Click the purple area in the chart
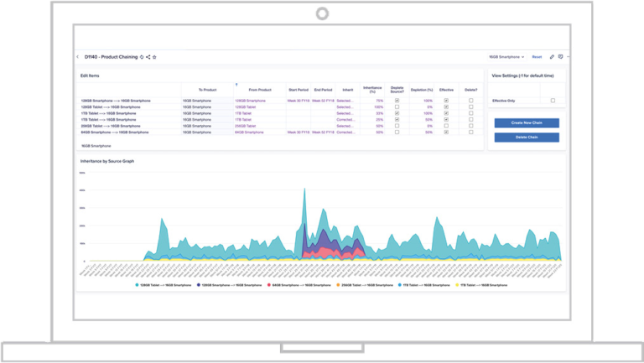The width and height of the screenshot is (644, 363). (325, 240)
